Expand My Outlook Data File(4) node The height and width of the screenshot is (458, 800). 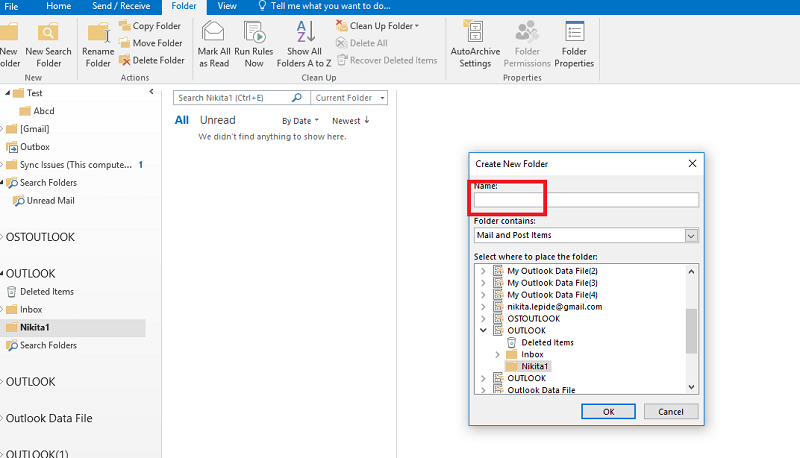[483, 295]
